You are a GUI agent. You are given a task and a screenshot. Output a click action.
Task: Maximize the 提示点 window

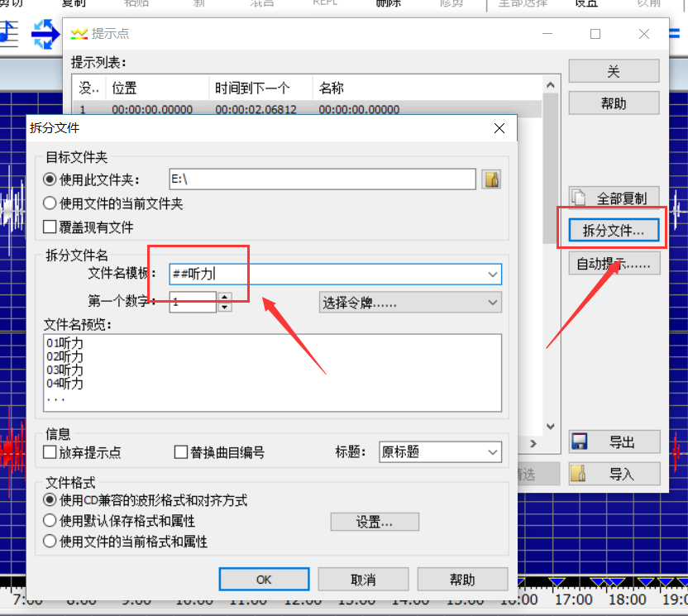tap(595, 34)
